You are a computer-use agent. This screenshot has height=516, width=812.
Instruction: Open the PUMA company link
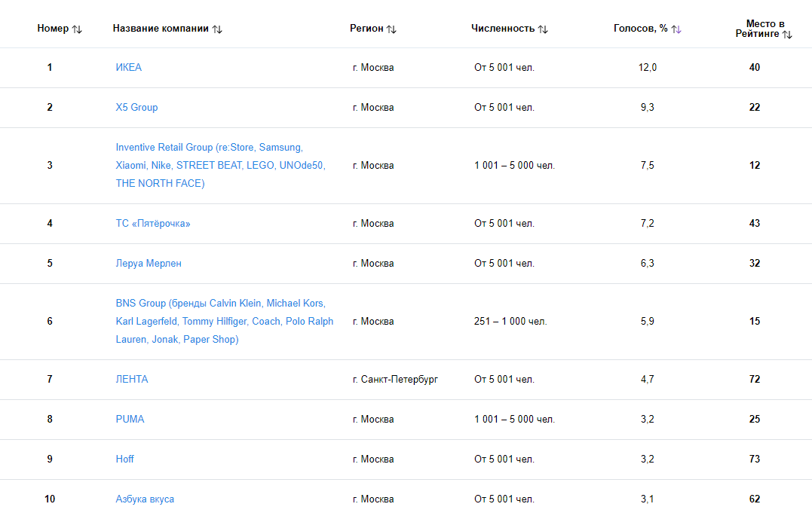[130, 419]
